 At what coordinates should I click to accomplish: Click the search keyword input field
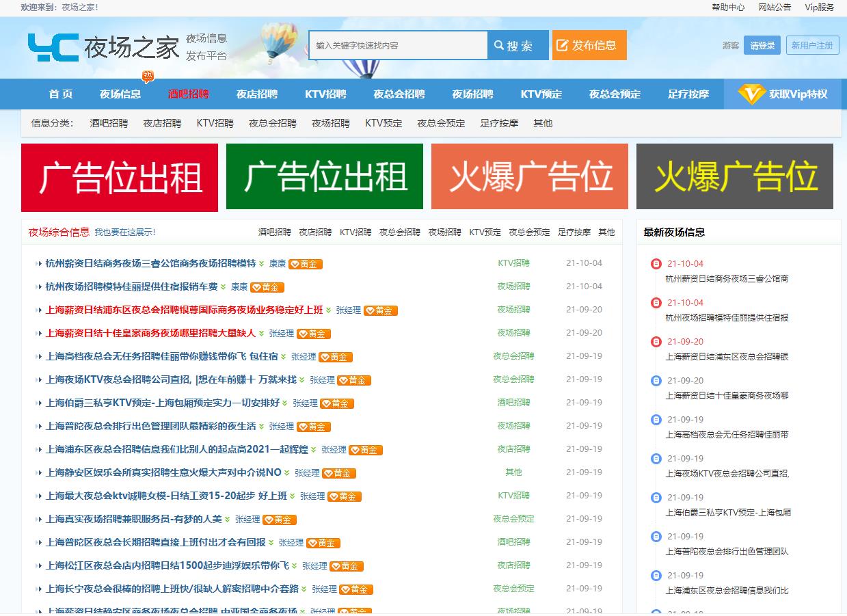pyautogui.click(x=398, y=46)
